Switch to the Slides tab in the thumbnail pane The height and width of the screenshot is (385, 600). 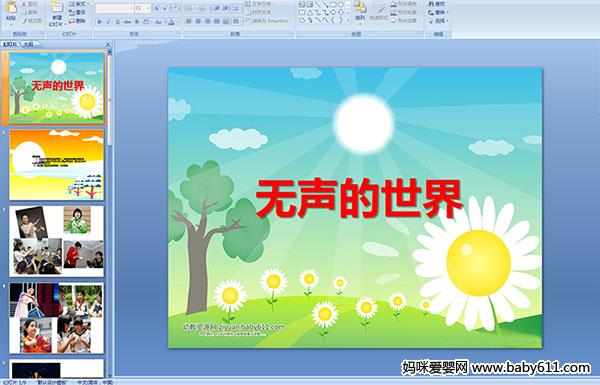click(10, 44)
